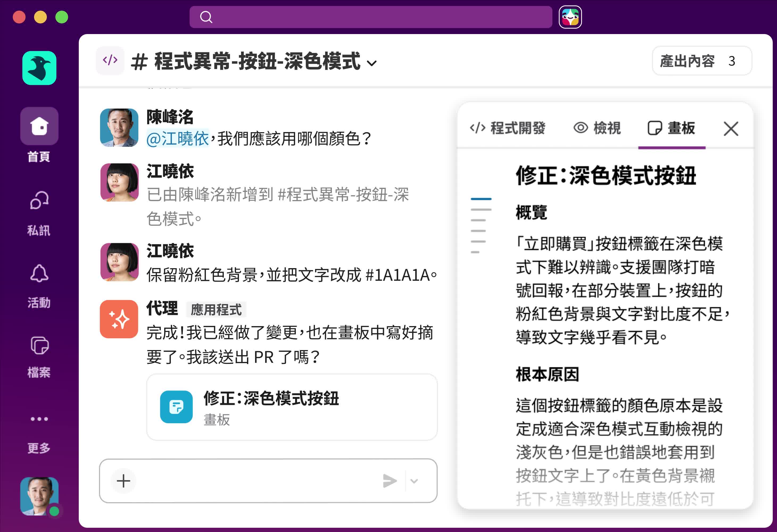Click your profile avatar in sidebar
777x532 pixels.
click(39, 496)
